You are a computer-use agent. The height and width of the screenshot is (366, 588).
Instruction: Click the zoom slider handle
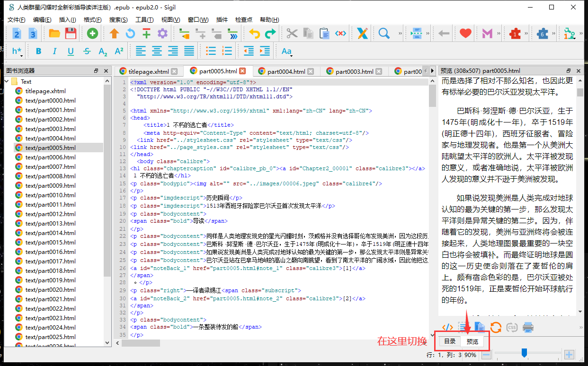(524, 353)
